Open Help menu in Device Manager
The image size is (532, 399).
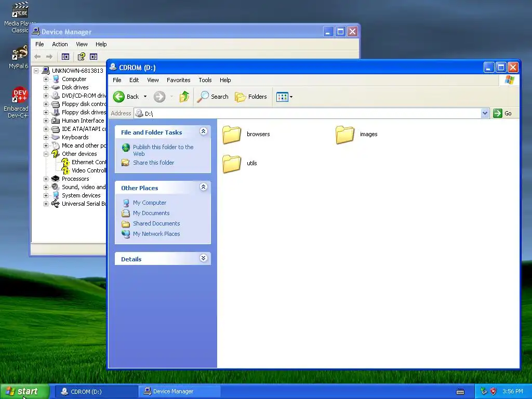tap(101, 44)
